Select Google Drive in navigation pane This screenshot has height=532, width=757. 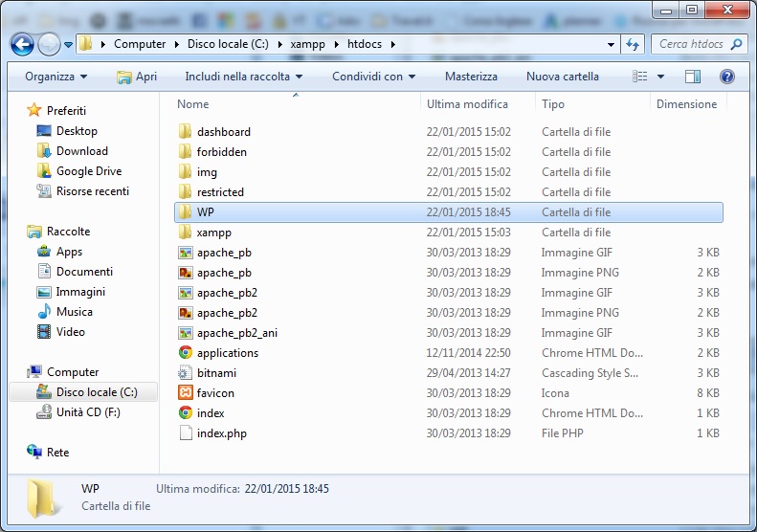pyautogui.click(x=79, y=171)
